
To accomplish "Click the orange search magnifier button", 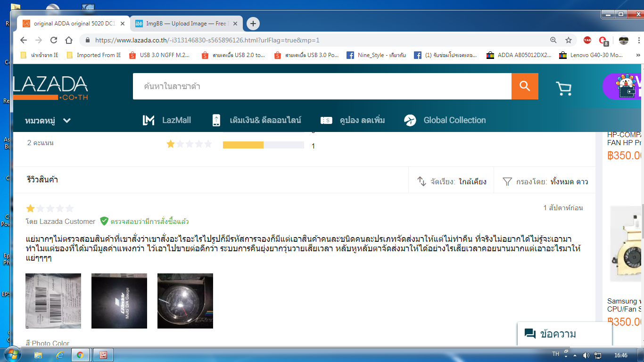I will tap(525, 86).
